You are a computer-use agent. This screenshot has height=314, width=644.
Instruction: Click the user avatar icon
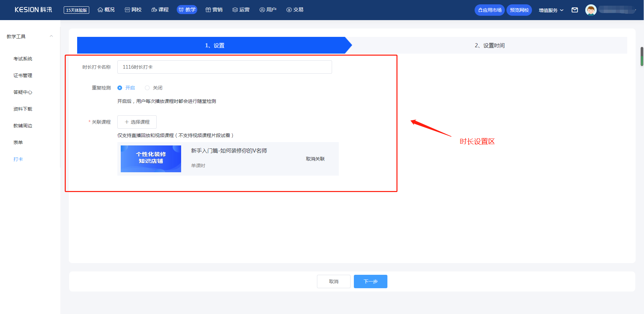(x=591, y=10)
